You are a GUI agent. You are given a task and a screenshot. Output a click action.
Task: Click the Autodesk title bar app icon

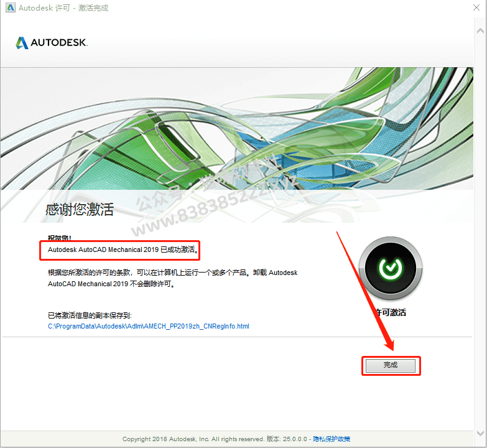10,7
